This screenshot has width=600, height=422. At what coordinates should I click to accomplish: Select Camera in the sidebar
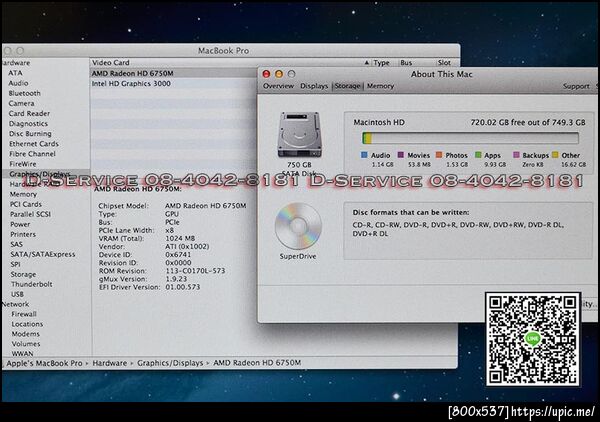click(x=21, y=103)
